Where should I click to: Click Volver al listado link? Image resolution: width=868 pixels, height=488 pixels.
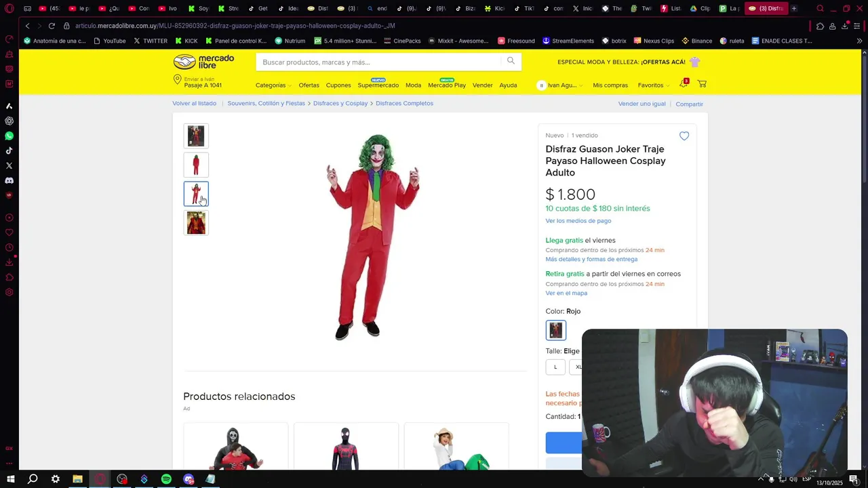click(194, 104)
